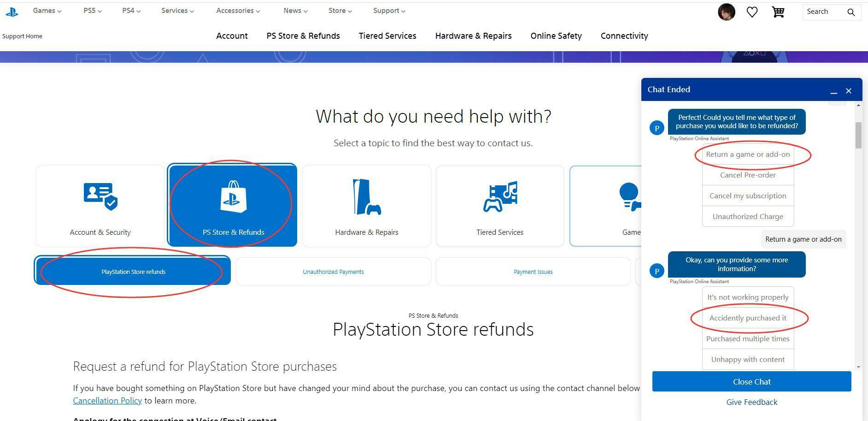
Task: Click the PlayStation logo icon
Action: (x=12, y=12)
